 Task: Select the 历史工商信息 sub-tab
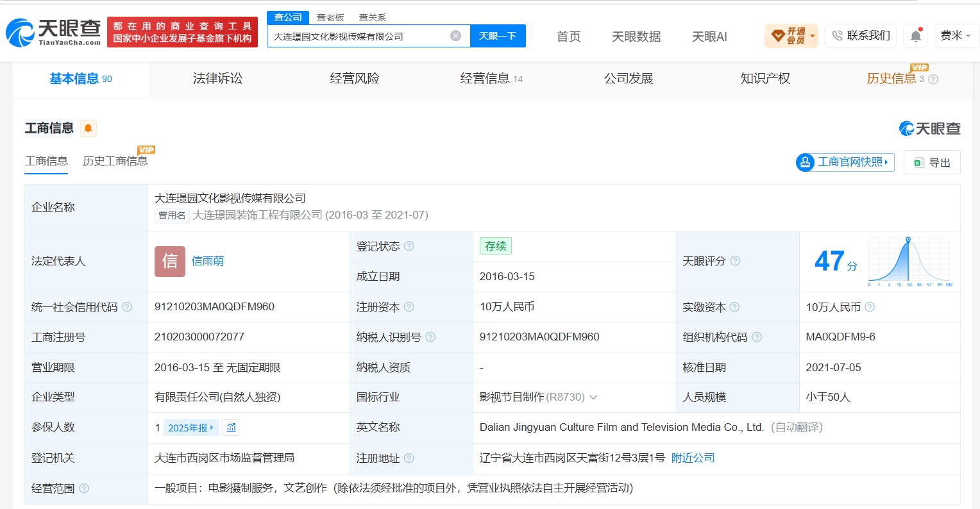coord(115,162)
